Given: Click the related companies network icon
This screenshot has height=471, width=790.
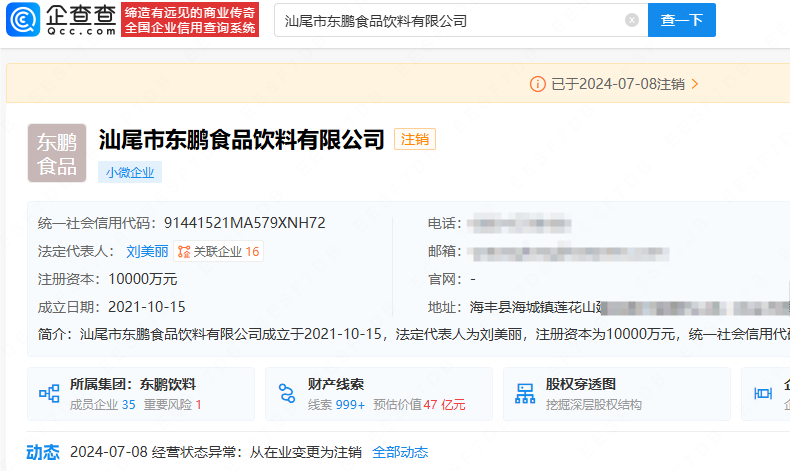Looking at the screenshot, I should pos(184,251).
